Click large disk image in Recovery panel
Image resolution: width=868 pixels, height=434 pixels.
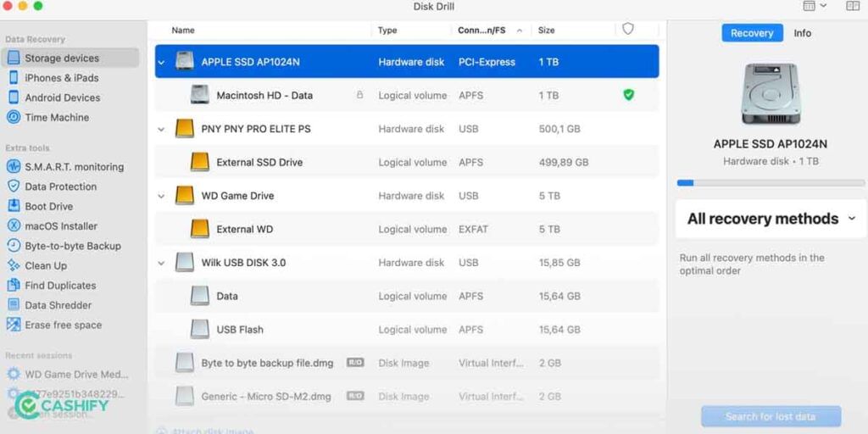770,94
